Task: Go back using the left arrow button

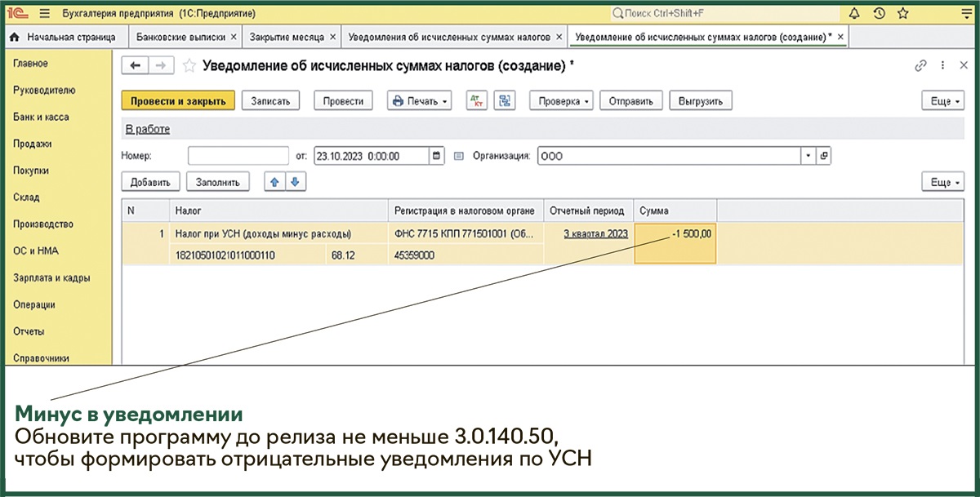Action: coord(135,66)
